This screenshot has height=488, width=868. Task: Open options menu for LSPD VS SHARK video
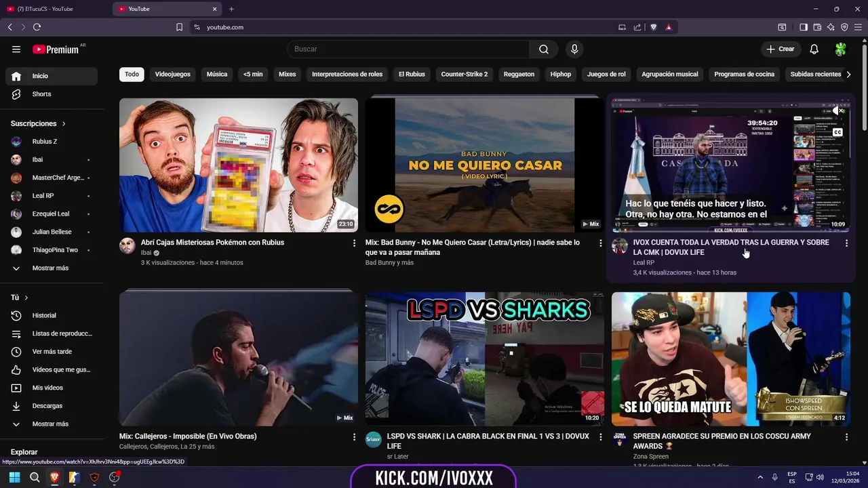(600, 437)
